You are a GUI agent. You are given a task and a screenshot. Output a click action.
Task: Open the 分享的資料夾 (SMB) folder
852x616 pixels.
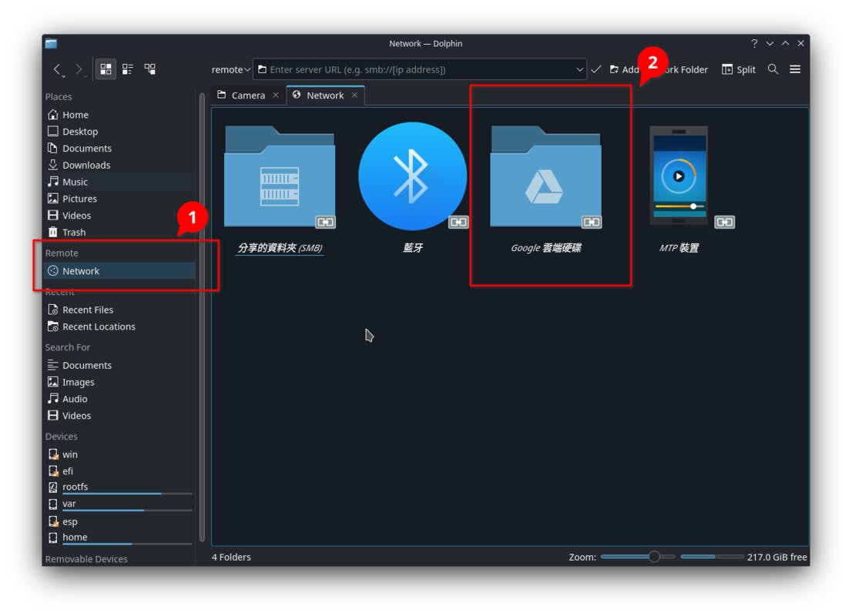pos(279,178)
